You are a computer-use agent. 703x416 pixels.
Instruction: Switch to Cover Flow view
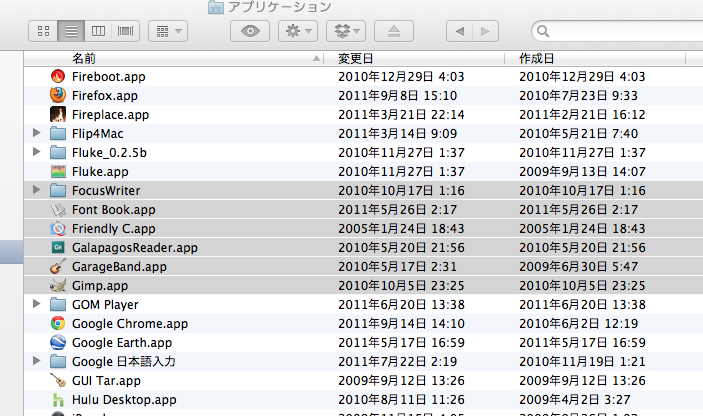[126, 31]
